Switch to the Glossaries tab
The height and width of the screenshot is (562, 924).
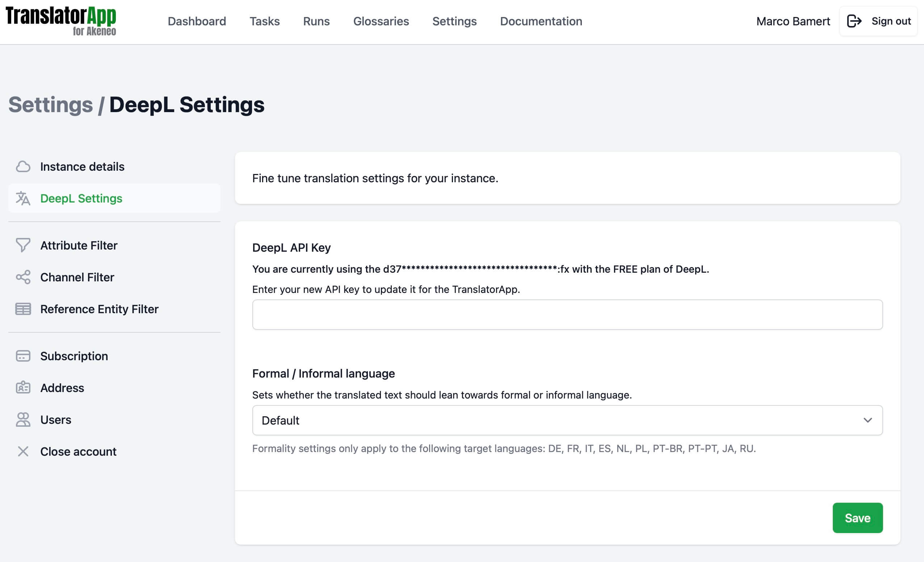381,21
